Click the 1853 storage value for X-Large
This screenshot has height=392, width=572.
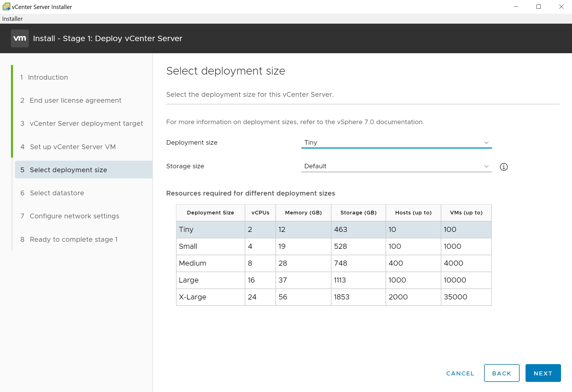(342, 297)
